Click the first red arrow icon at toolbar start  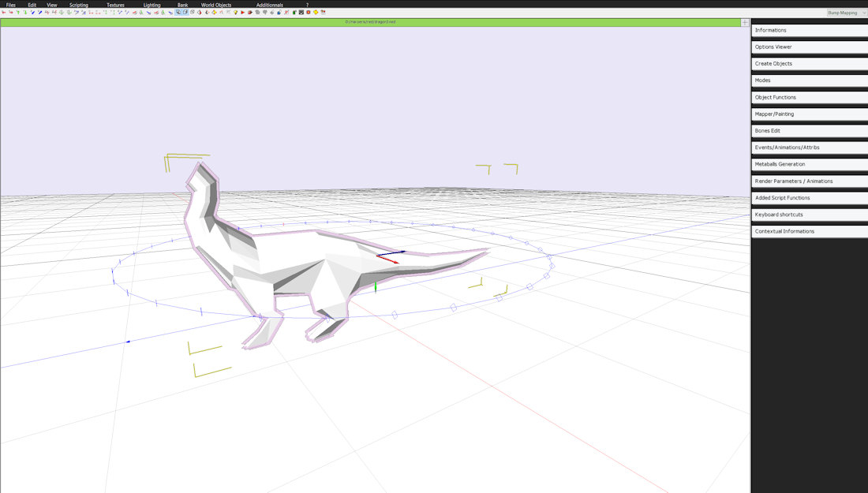[4, 12]
